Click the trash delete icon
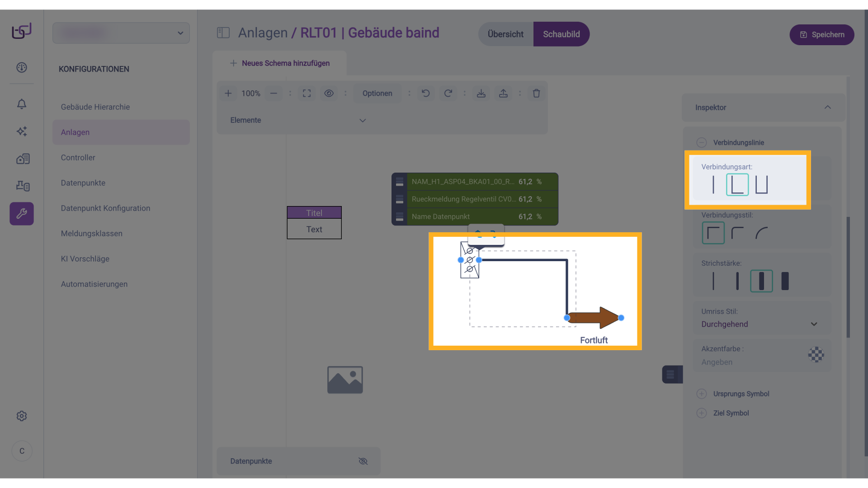The height and width of the screenshot is (488, 868). point(536,94)
